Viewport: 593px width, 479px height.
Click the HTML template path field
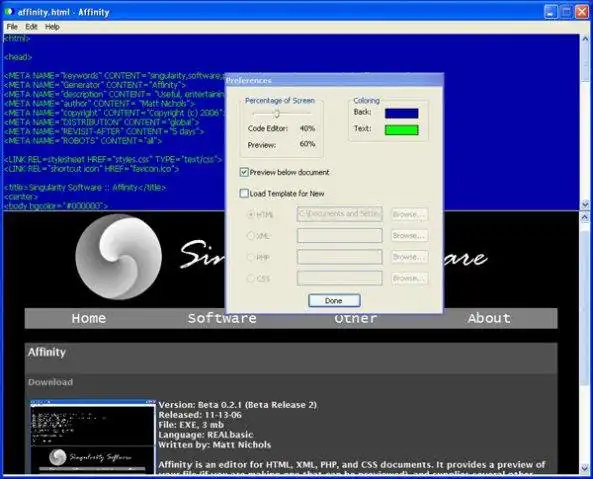pyautogui.click(x=340, y=214)
